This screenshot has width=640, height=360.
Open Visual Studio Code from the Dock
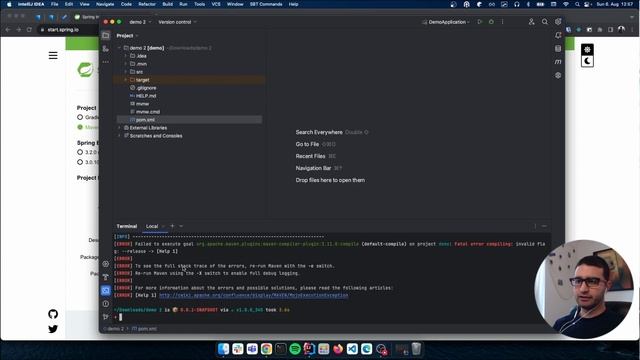click(x=352, y=349)
